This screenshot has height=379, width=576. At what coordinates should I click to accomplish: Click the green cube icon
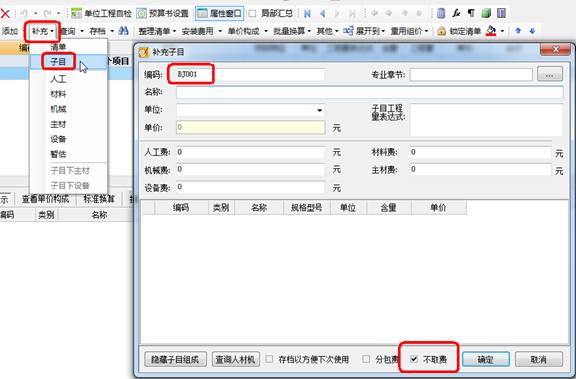(x=486, y=14)
